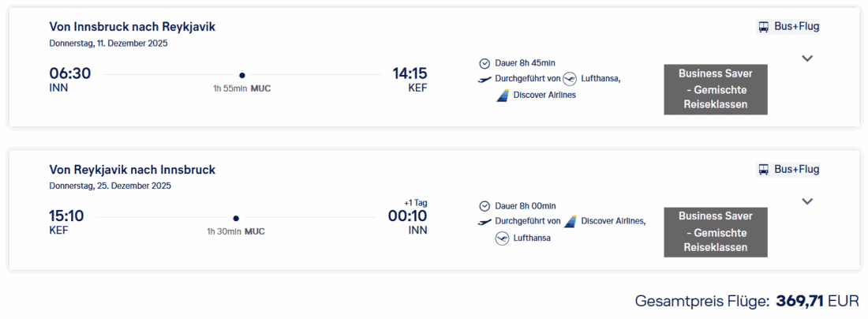Click the airplane icon on the outbound flight
Viewport: 868px width, 319px height.
tap(485, 79)
